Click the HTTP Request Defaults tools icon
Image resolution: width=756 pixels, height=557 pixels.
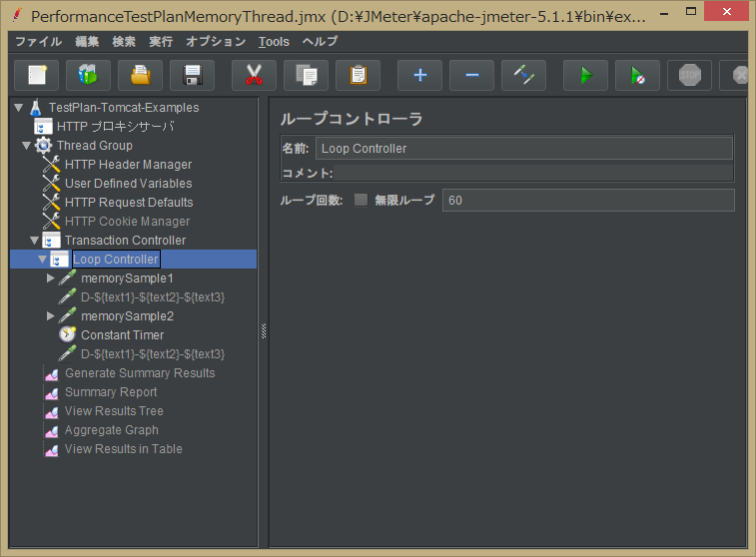pos(51,203)
